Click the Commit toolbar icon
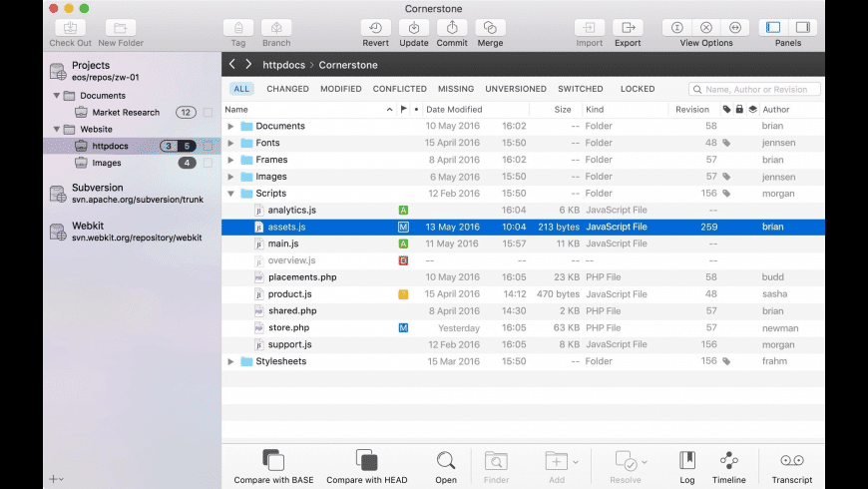The width and height of the screenshot is (868, 489). click(x=452, y=28)
